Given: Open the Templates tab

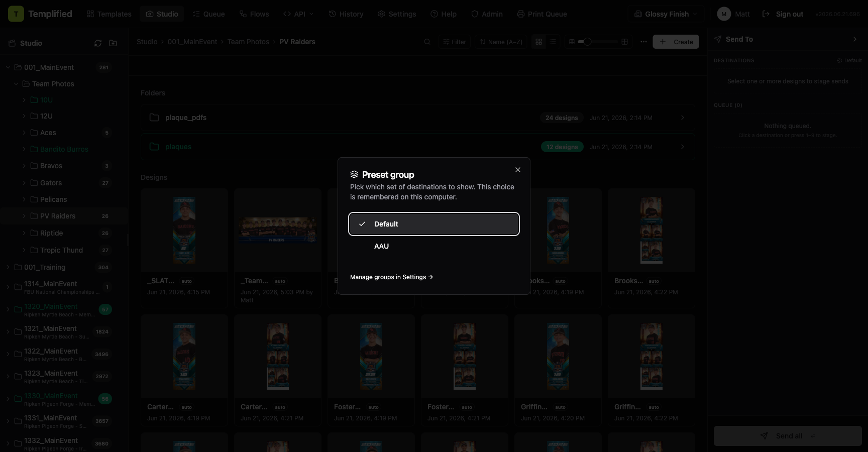Looking at the screenshot, I should coord(109,14).
